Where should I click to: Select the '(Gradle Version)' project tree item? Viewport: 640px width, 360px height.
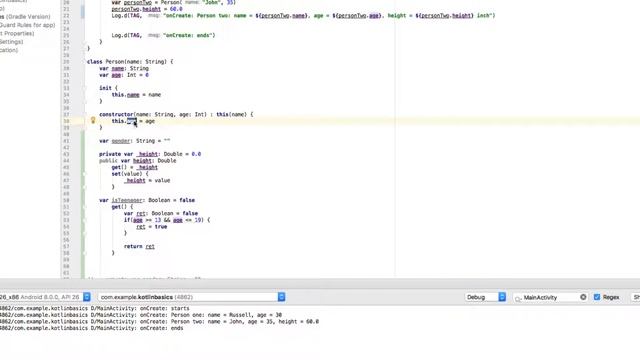[x=25, y=17]
